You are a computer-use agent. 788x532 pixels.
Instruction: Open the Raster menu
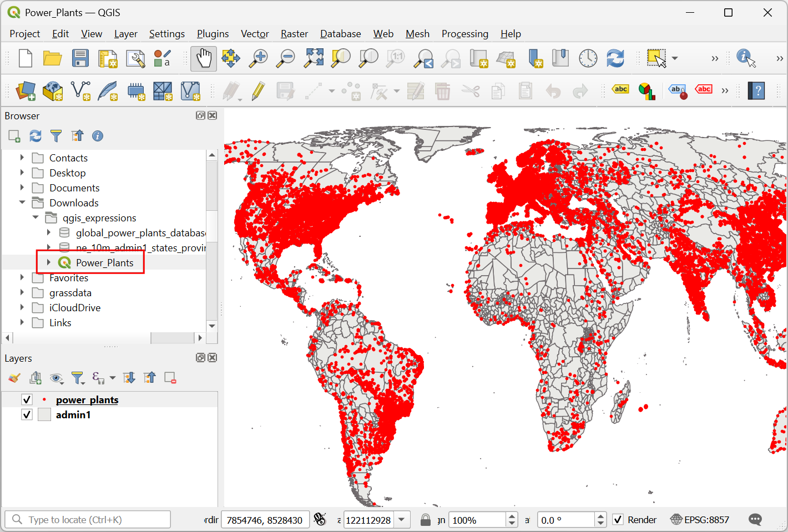pyautogui.click(x=294, y=34)
